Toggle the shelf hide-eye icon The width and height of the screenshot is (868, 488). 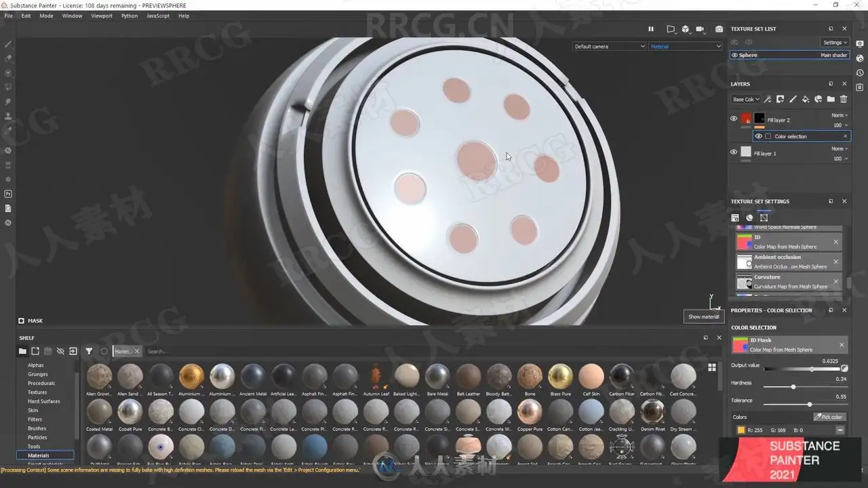tap(60, 351)
